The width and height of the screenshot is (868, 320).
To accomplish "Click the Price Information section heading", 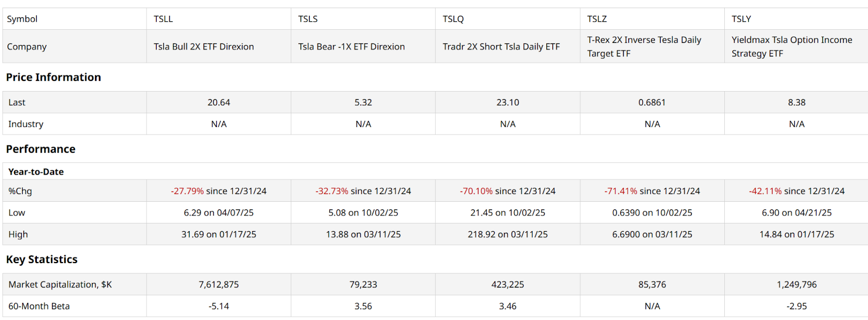I will (53, 78).
